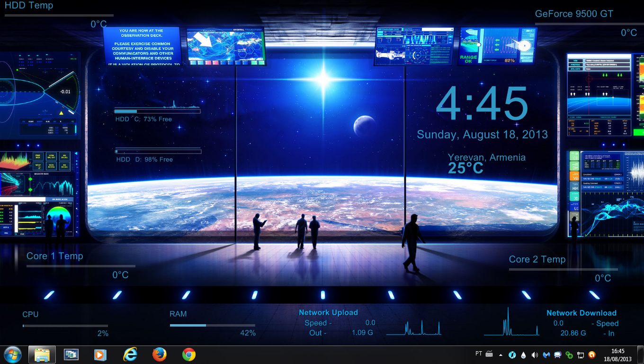Screen dimensions: 644x364
Task: Click the HDD C: 73% Free text
Action: pos(143,119)
